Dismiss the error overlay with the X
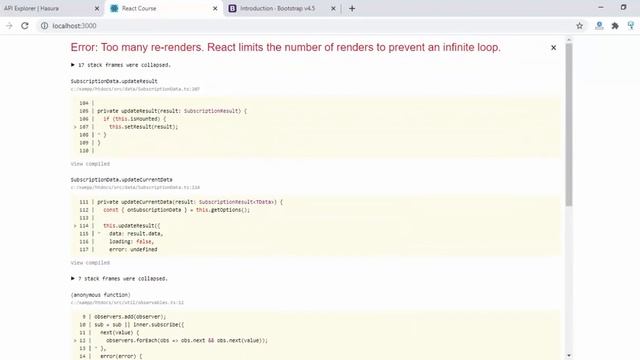Image resolution: width=640 pixels, height=360 pixels. (553, 48)
